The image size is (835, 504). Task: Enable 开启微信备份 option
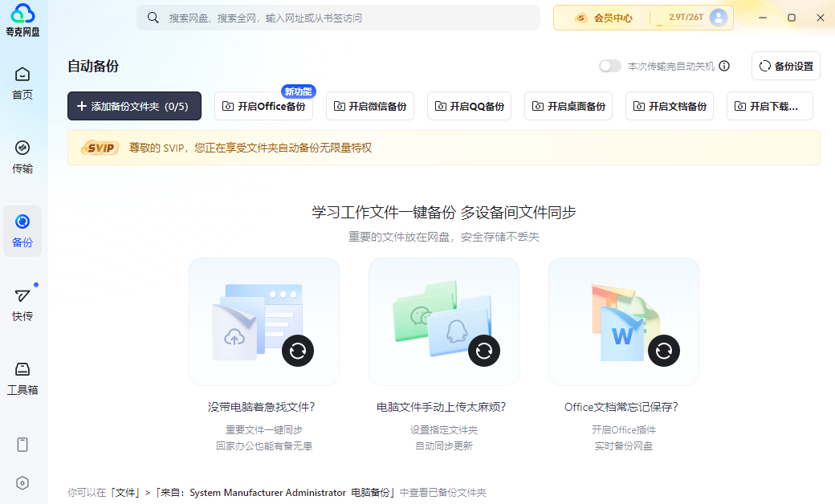(369, 106)
